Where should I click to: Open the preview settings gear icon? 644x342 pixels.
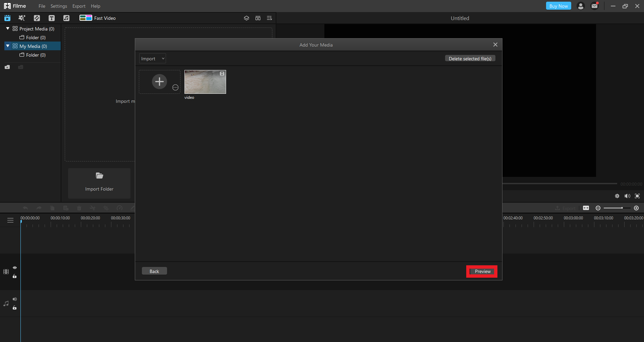click(617, 196)
